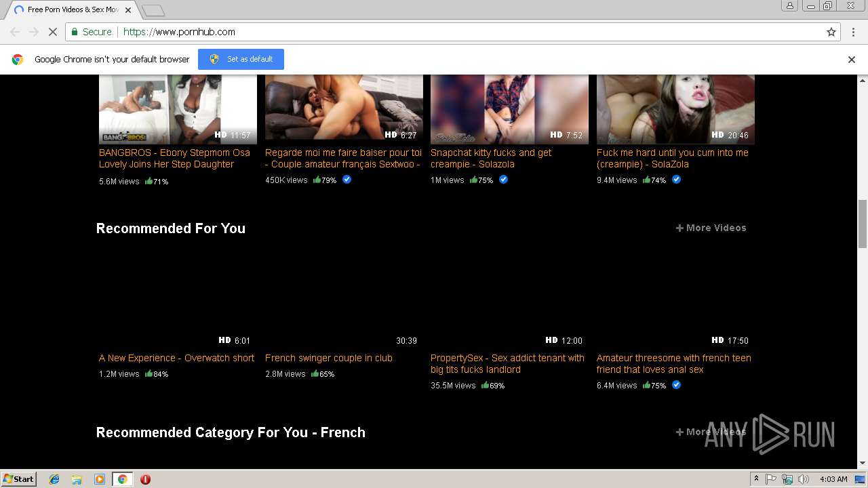Image resolution: width=868 pixels, height=488 pixels.
Task: Click 'Recommended Category For You - French' heading
Action: (231, 432)
